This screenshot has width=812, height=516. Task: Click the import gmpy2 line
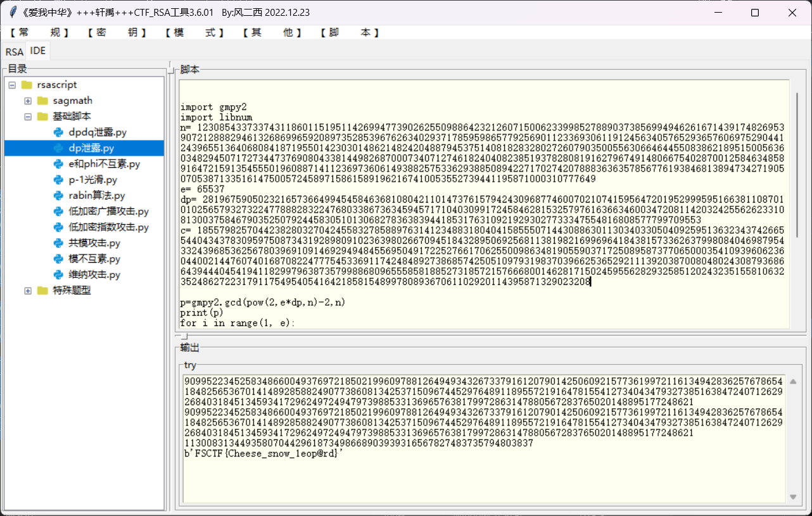tap(213, 108)
